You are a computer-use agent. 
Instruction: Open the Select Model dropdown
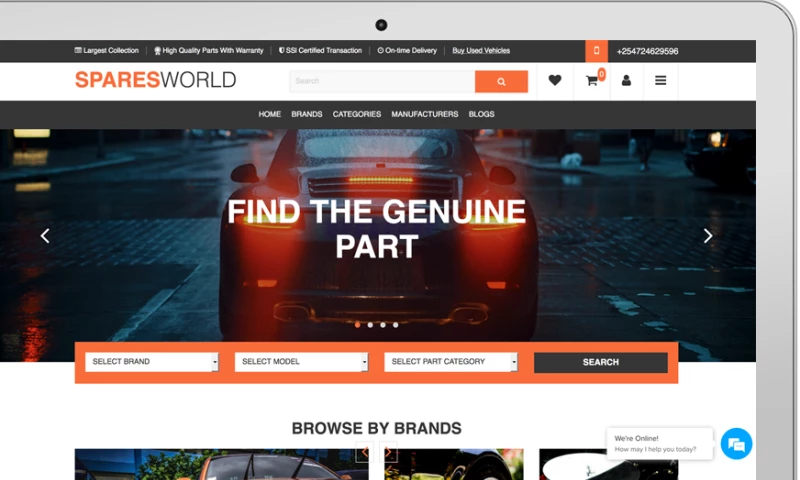point(302,362)
